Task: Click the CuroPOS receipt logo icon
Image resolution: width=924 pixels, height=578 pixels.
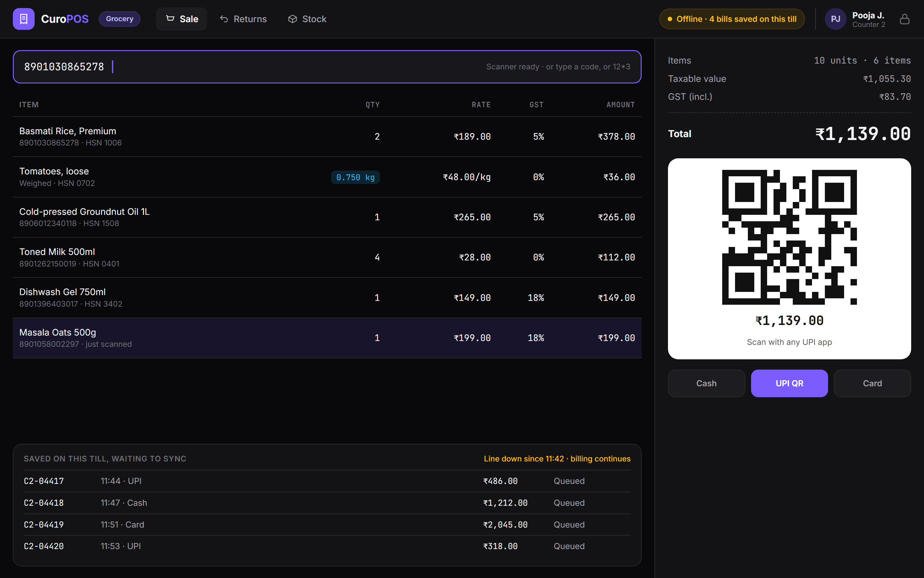Action: click(x=24, y=19)
